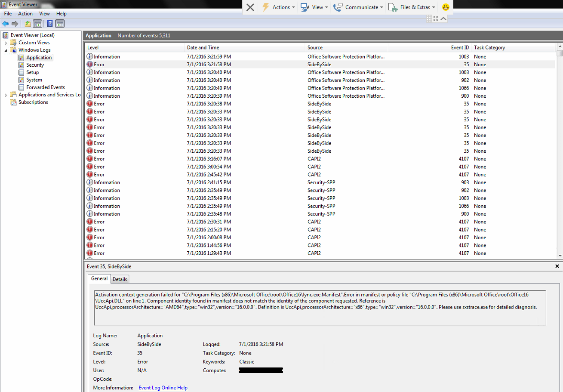Click the remote toolbar grid grip icon
563x392 pixels.
[x=429, y=19]
